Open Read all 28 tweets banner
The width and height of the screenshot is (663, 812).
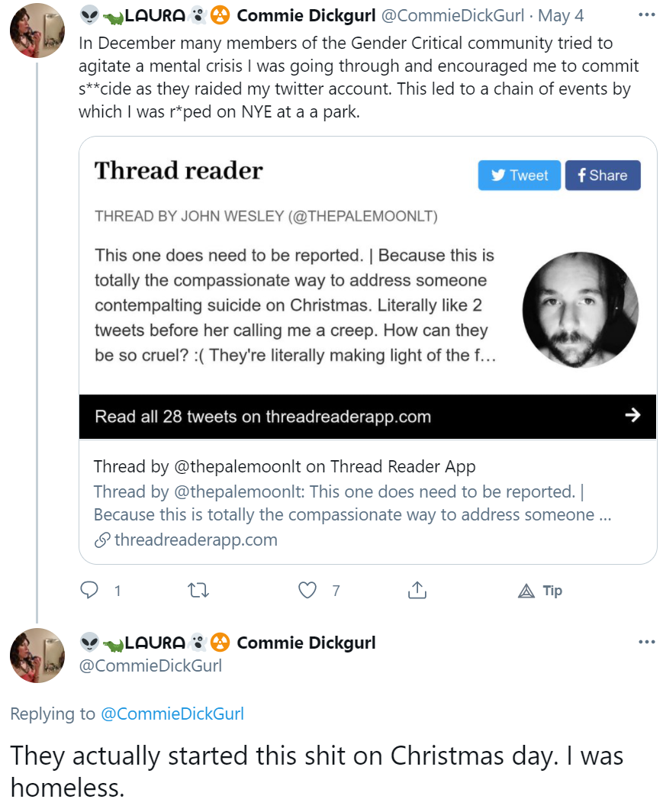[x=368, y=417]
